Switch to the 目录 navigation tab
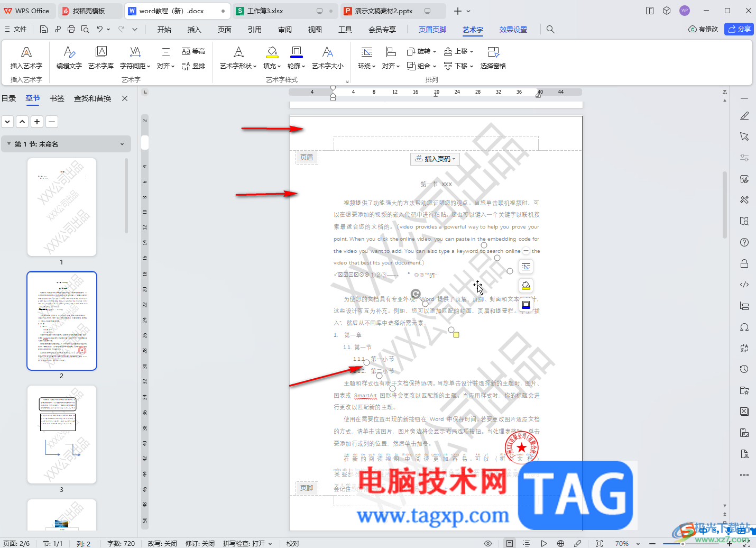Viewport: 756px width, 548px height. pos(9,98)
